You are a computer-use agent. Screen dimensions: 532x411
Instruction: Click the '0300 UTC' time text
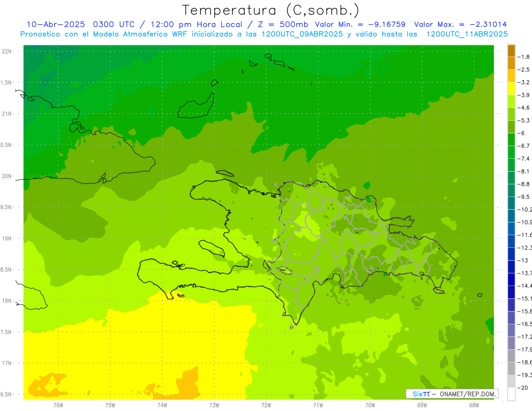tap(113, 24)
